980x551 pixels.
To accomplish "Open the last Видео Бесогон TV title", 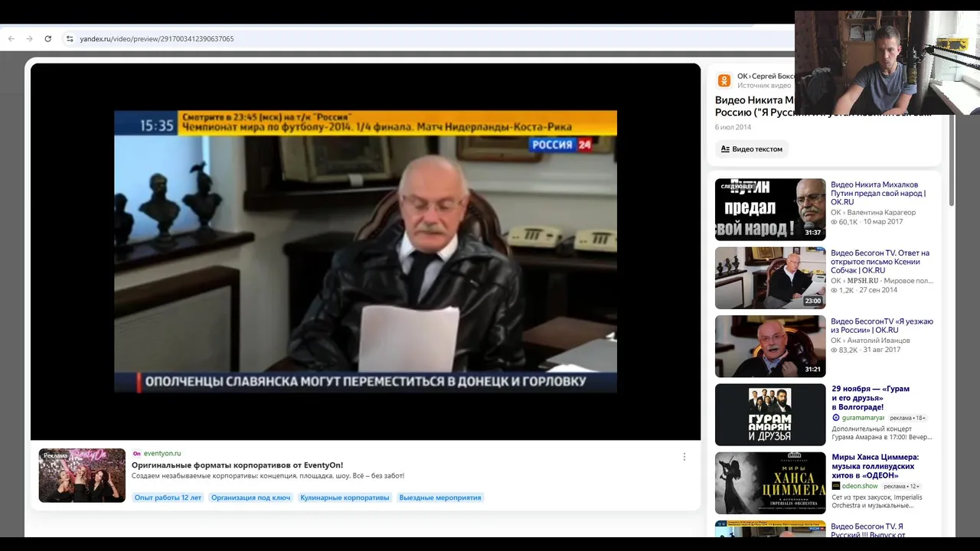I will click(867, 530).
